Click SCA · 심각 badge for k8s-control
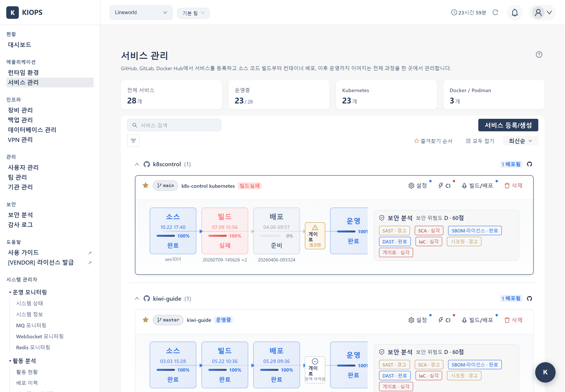 click(x=429, y=231)
